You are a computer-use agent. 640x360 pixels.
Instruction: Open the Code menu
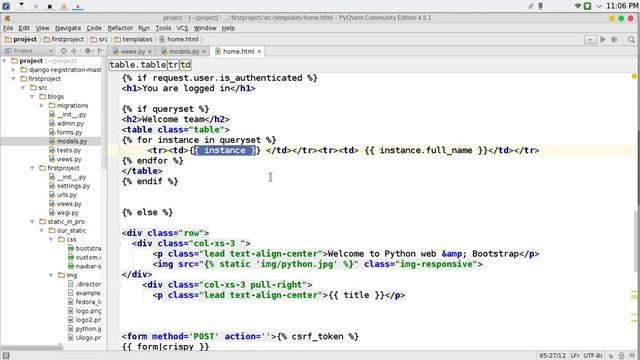pos(94,28)
